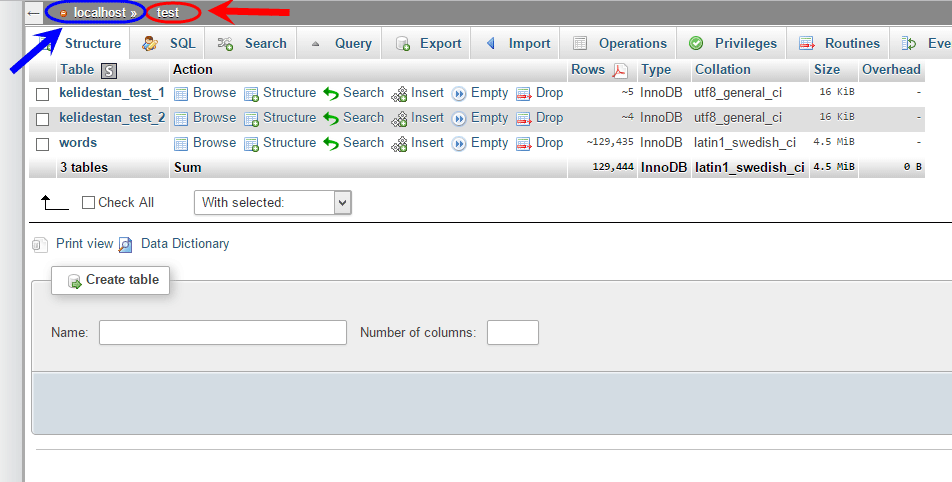The height and width of the screenshot is (482, 952).
Task: Click the S icon beside Table header
Action: (109, 71)
